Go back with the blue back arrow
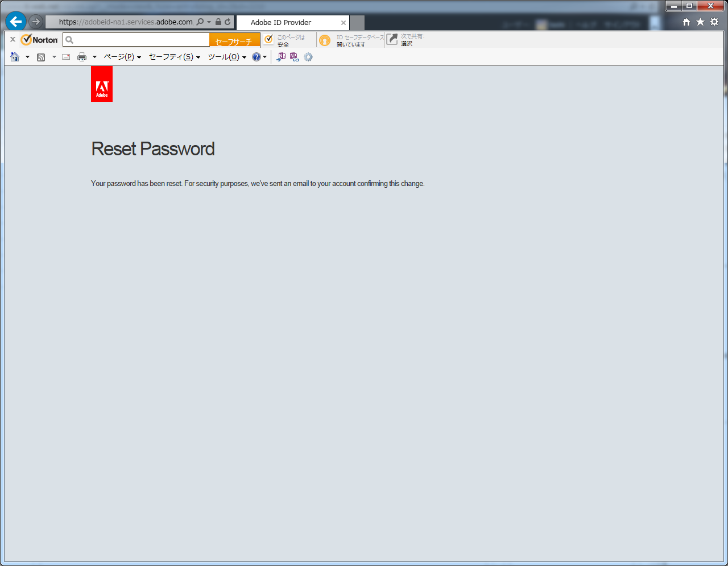This screenshot has height=566, width=728. [x=16, y=22]
